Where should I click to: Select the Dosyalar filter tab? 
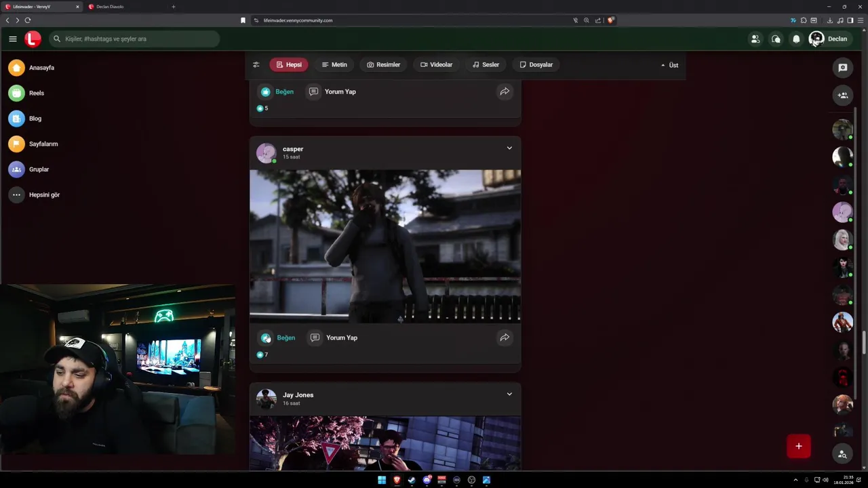coord(536,64)
